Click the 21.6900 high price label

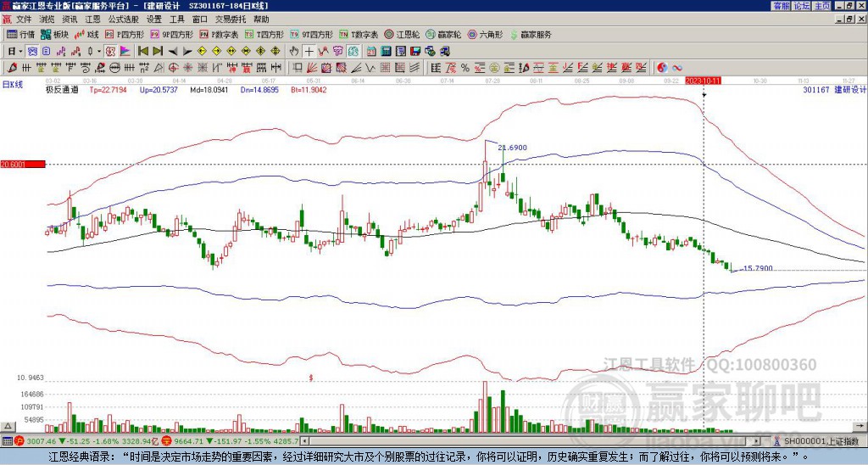[513, 148]
